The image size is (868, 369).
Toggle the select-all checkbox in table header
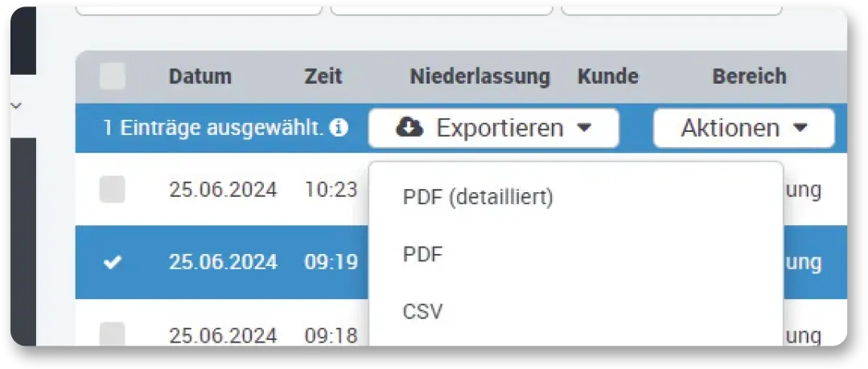(x=113, y=77)
